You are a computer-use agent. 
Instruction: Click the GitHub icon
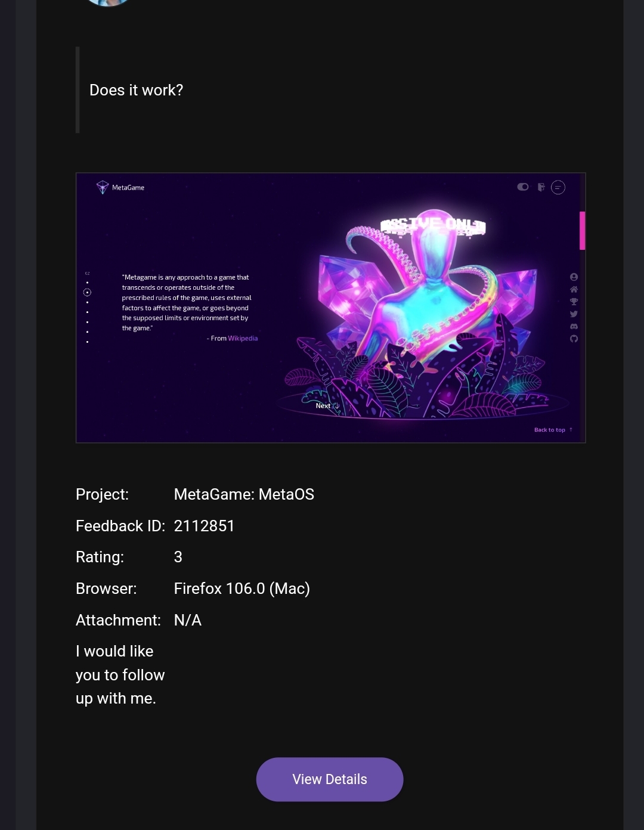[x=574, y=339]
